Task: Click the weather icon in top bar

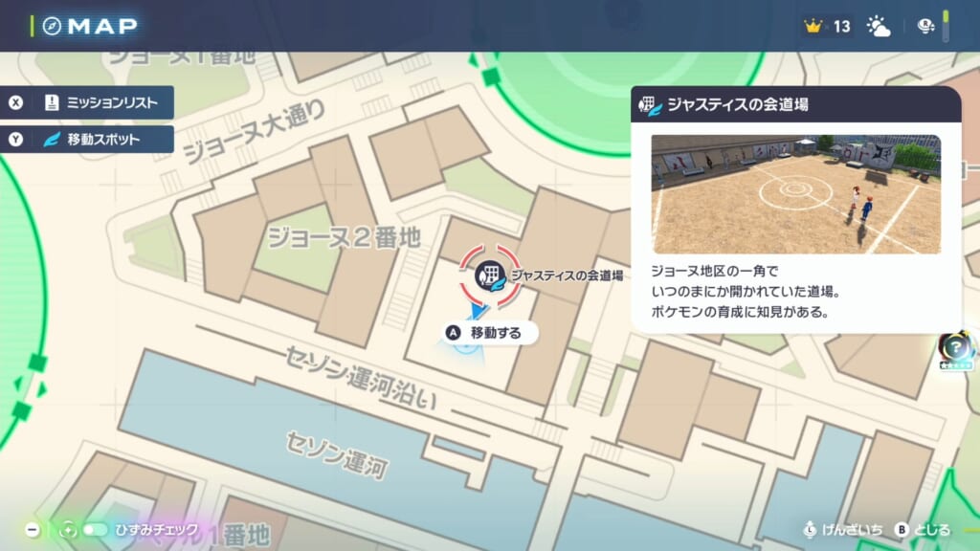Action: (x=878, y=26)
